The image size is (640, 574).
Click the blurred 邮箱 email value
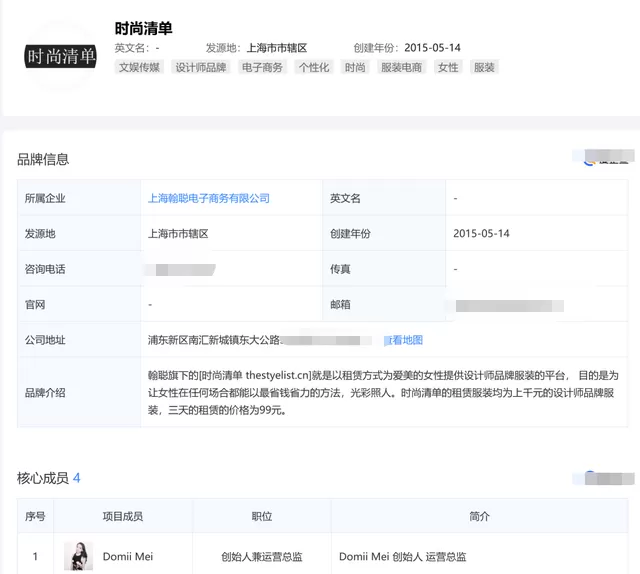coord(509,306)
